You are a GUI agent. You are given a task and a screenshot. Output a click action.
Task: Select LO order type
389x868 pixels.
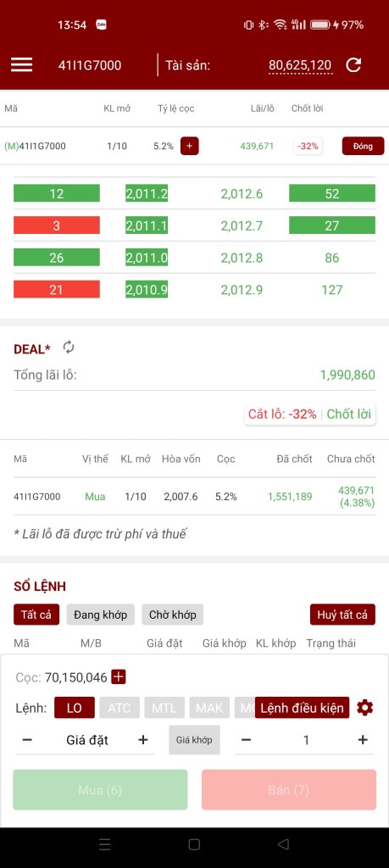(x=74, y=708)
